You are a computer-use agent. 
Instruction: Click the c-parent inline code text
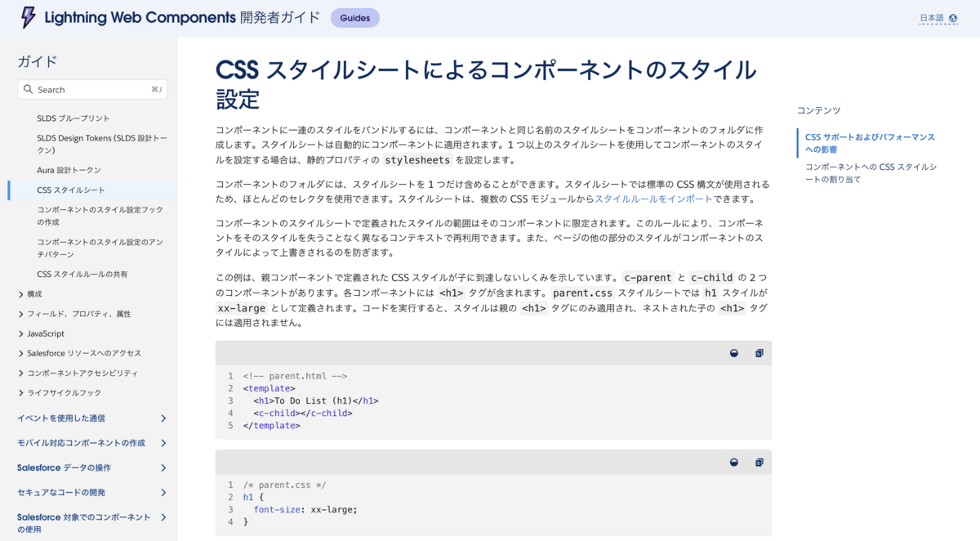pos(648,278)
